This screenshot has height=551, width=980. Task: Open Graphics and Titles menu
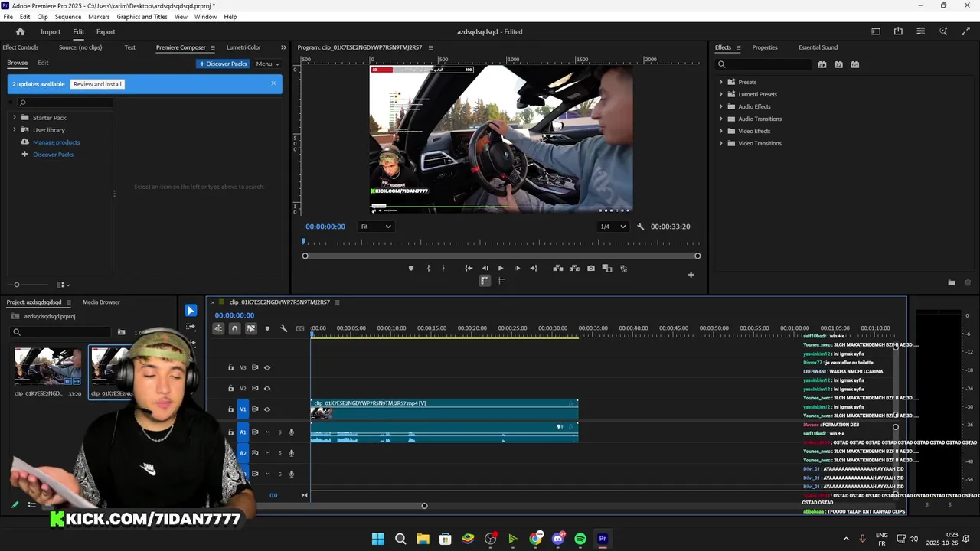142,17
